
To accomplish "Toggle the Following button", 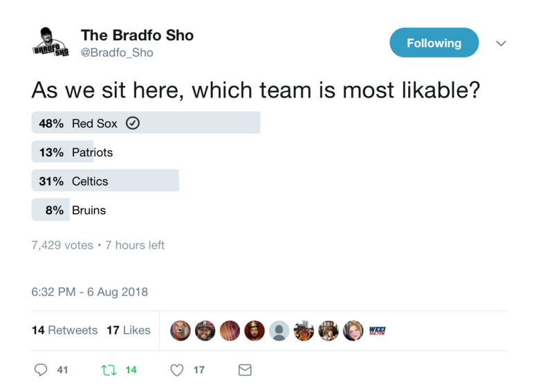I will point(434,43).
